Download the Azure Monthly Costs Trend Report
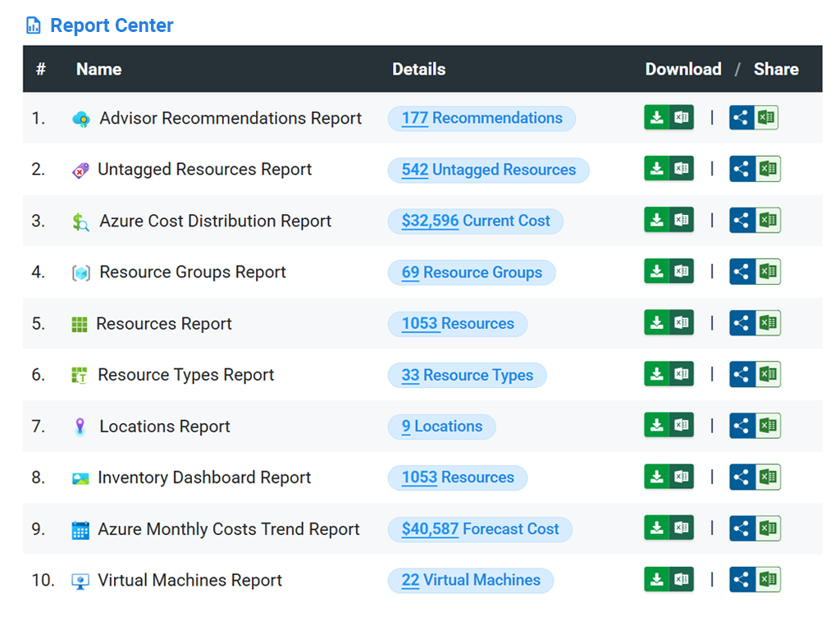 coord(669,528)
